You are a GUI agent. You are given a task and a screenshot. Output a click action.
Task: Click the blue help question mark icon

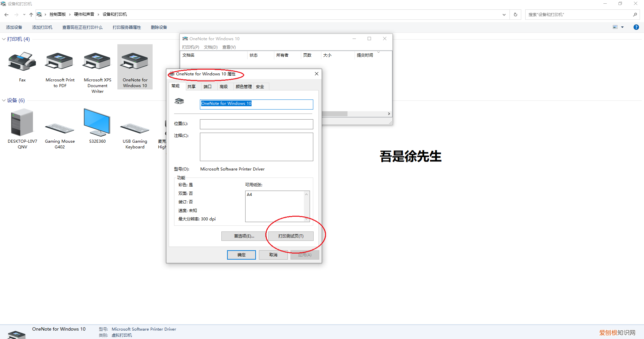636,27
